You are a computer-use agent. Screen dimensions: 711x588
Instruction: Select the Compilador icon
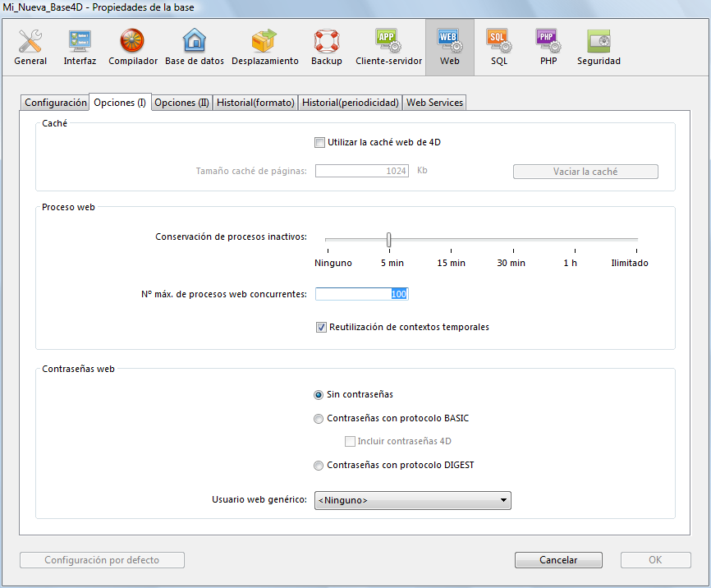(132, 47)
